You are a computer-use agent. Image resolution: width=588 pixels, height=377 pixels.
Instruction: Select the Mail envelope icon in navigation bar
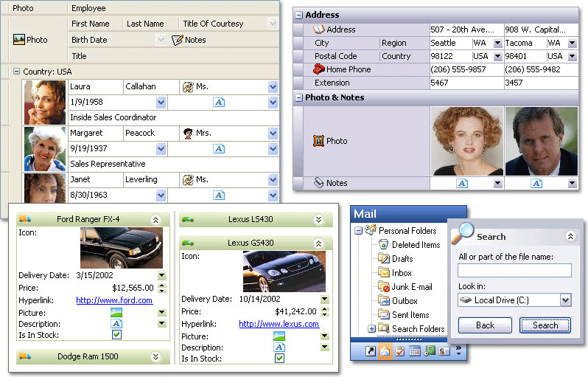point(385,351)
